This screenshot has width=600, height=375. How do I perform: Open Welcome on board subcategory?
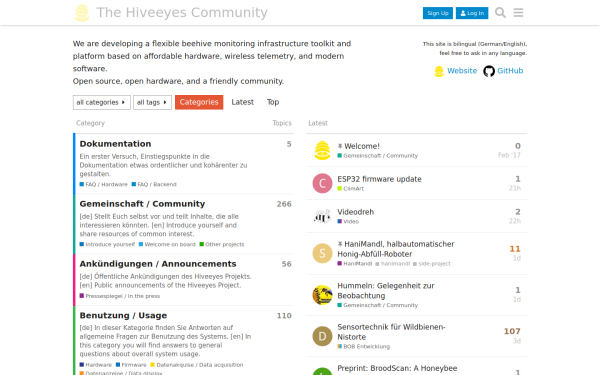pos(167,245)
